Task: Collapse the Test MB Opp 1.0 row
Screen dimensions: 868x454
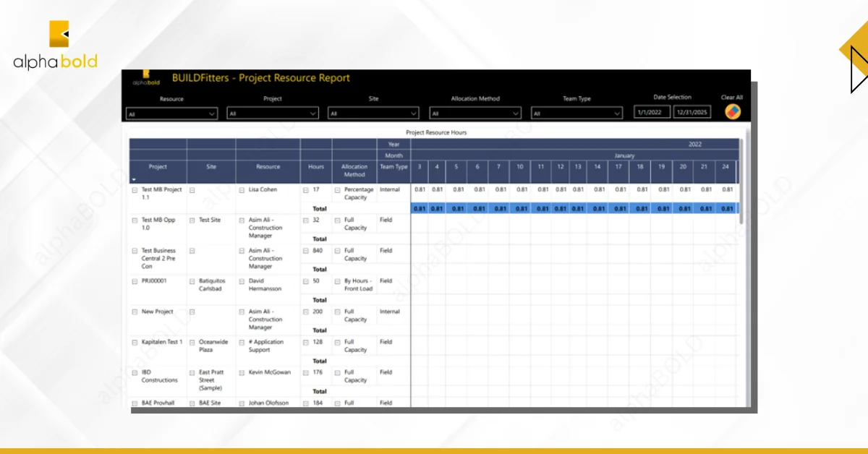Action: point(135,220)
